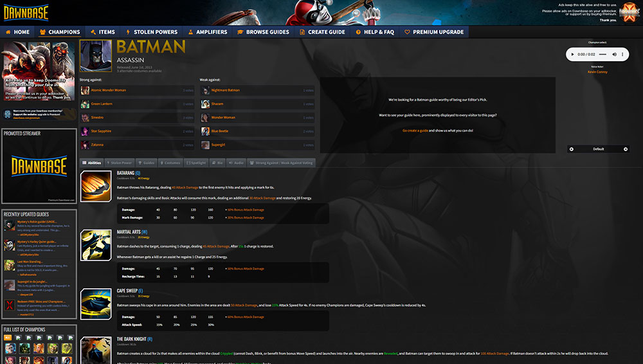Click the audio player progress bar

pyautogui.click(x=602, y=54)
